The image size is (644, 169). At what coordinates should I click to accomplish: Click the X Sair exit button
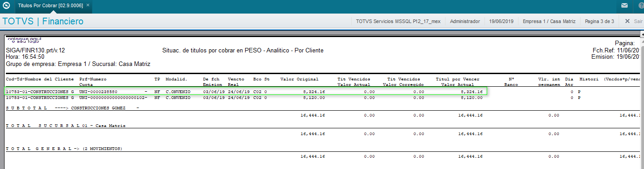(634, 21)
